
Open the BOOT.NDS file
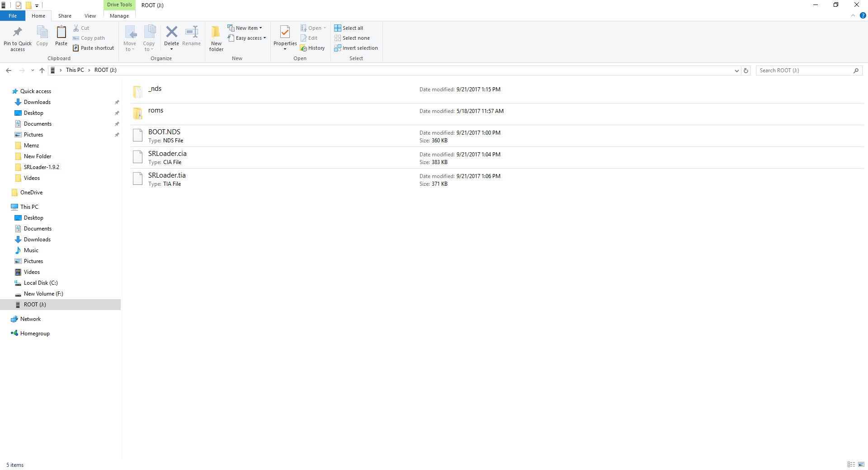[165, 132]
